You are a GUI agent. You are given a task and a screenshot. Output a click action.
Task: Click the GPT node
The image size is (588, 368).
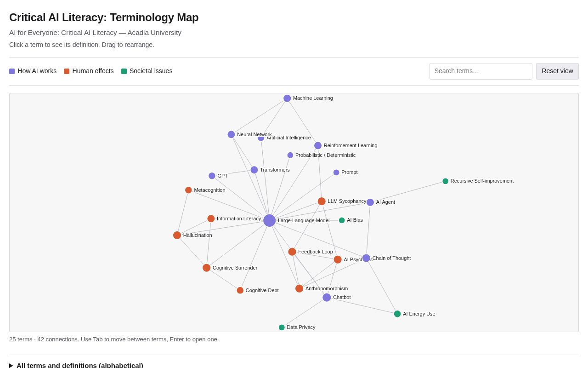click(212, 176)
